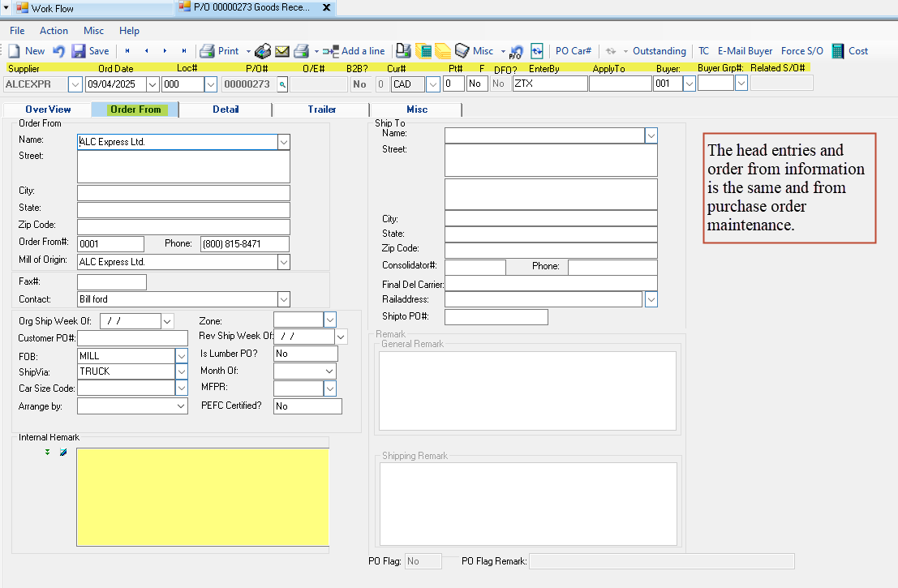Open the Action menu

54,31
